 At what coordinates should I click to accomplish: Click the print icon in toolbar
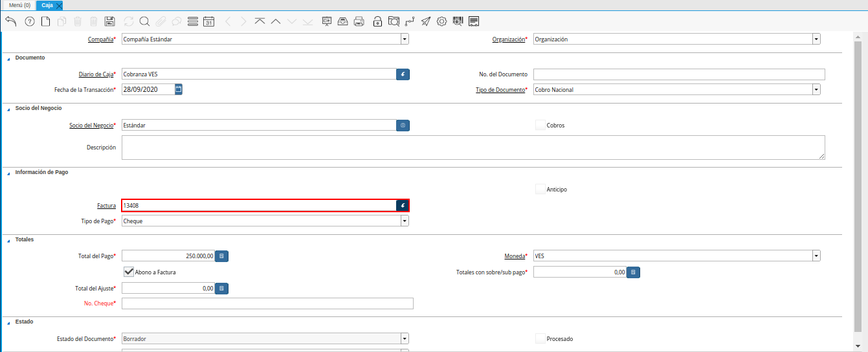(x=359, y=21)
